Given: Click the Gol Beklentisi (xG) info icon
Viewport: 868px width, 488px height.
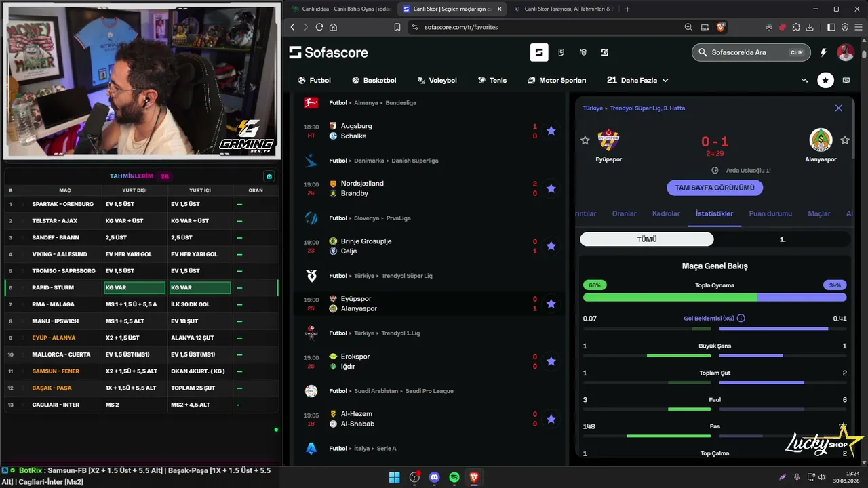Looking at the screenshot, I should [741, 318].
